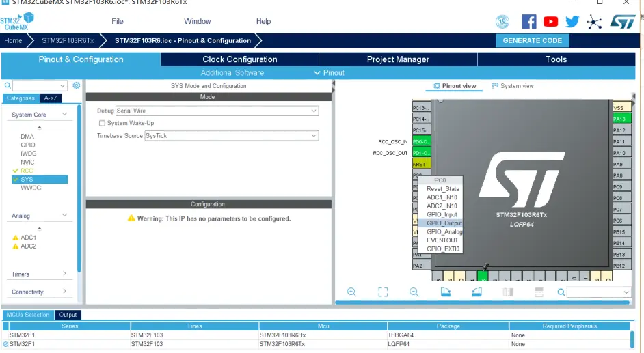Go to Home breadcrumb
Image resolution: width=644 pixels, height=353 pixels.
point(13,40)
